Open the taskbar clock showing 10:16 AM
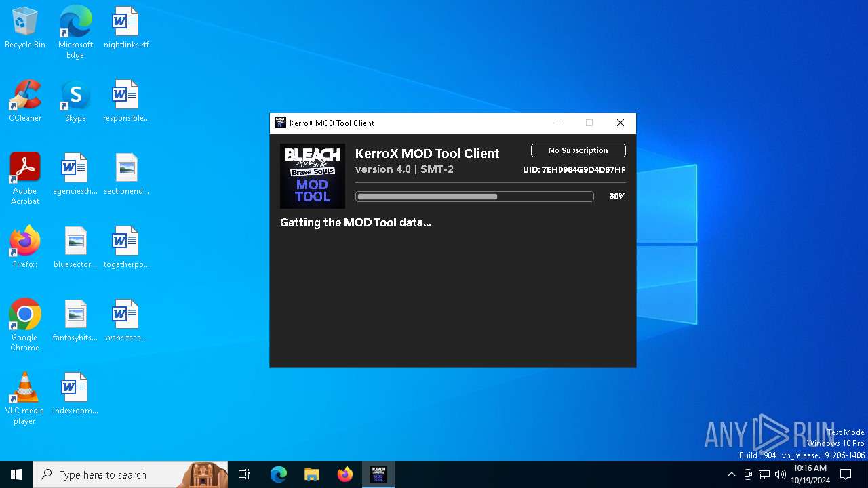This screenshot has height=488, width=868. 810,474
